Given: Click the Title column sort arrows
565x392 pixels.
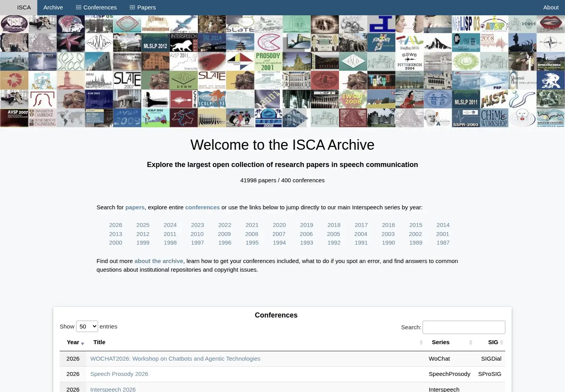Looking at the screenshot, I should click(x=421, y=343).
